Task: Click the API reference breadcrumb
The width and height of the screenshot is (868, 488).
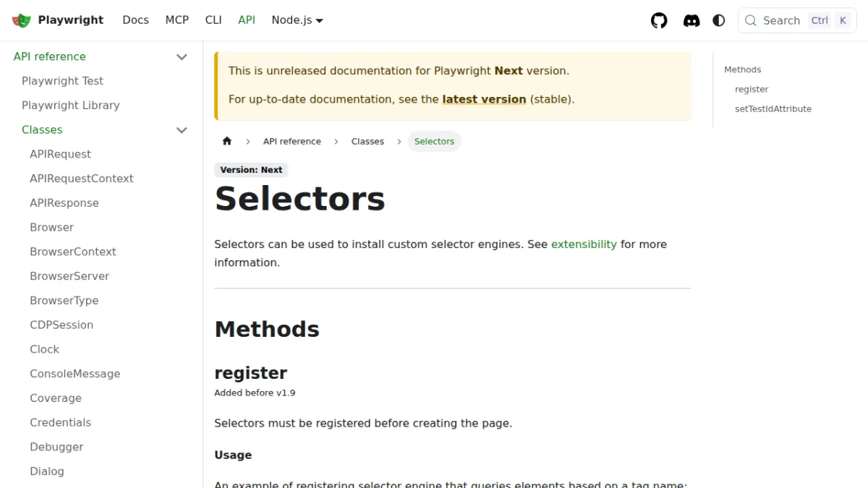Action: pyautogui.click(x=292, y=141)
